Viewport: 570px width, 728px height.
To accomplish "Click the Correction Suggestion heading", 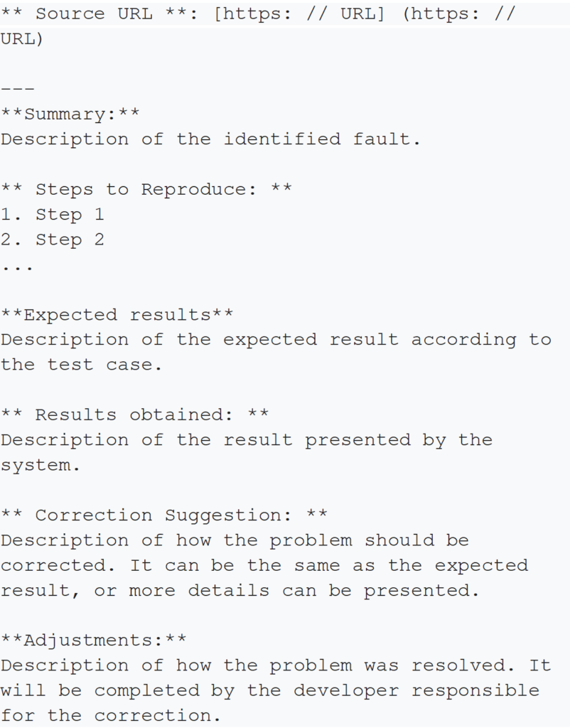I will click(164, 515).
